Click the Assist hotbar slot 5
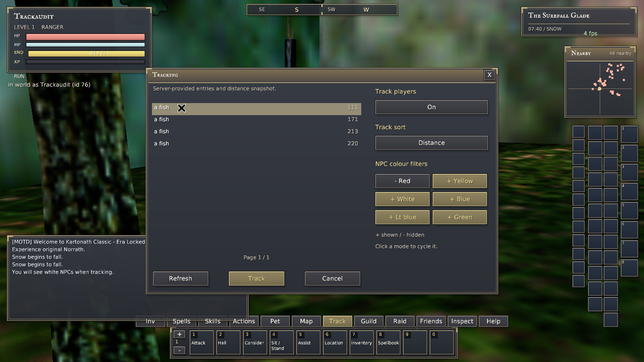This screenshot has width=644, height=362. click(x=308, y=342)
